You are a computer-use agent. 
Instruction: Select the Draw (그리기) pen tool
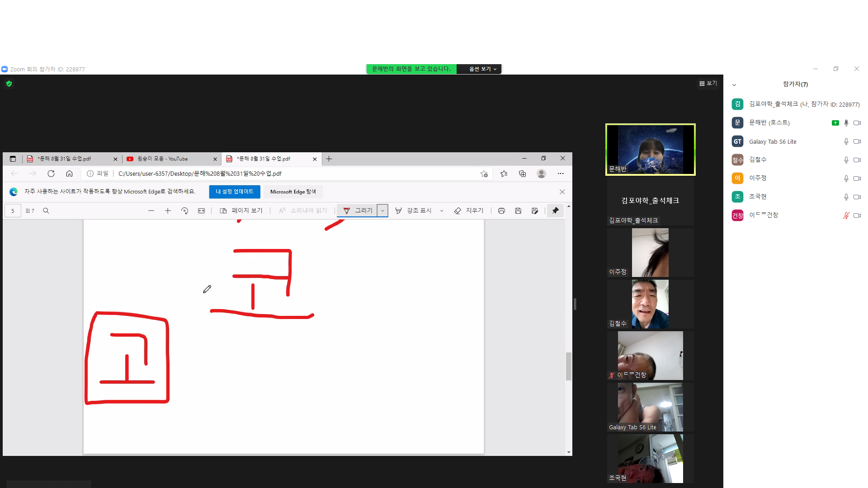(358, 211)
